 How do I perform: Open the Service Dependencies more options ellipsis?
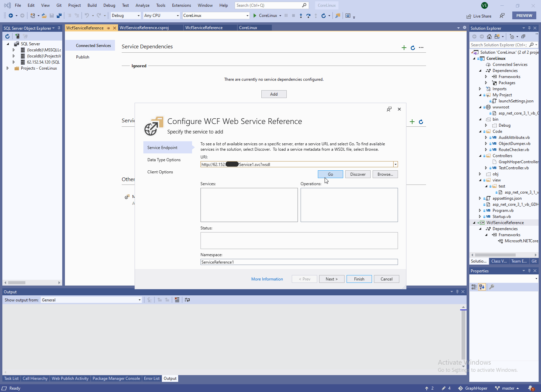tap(421, 48)
